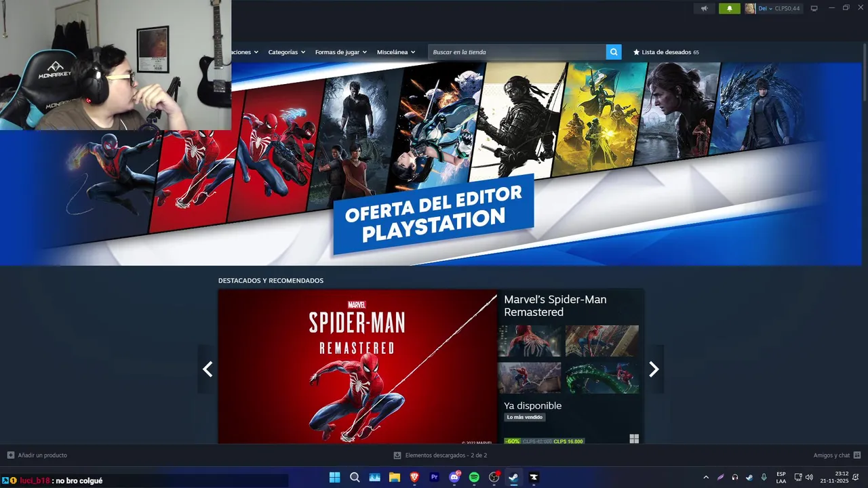The width and height of the screenshot is (868, 488).
Task: Open wallet balance CLP$0,44
Action: coord(787,9)
